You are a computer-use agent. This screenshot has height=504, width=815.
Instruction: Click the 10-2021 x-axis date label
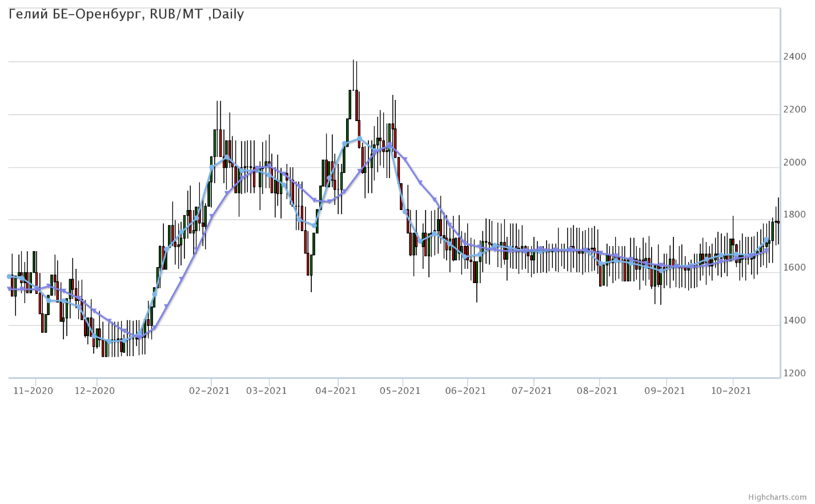730,391
